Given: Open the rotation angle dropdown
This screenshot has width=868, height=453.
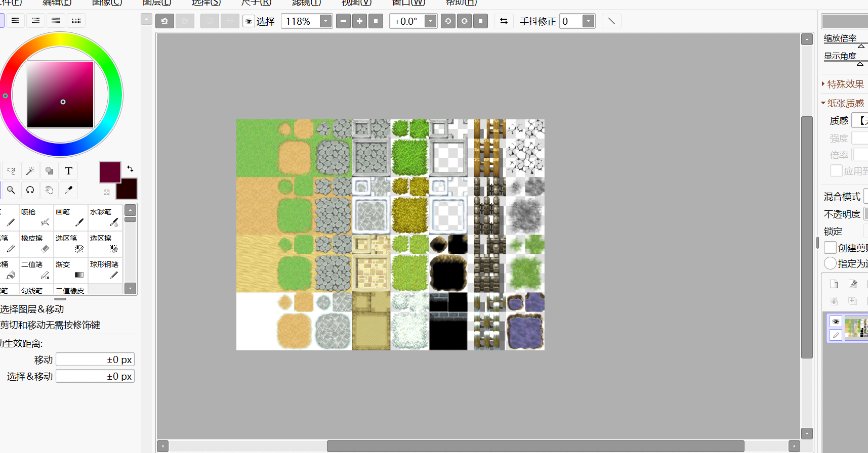Looking at the screenshot, I should [430, 21].
